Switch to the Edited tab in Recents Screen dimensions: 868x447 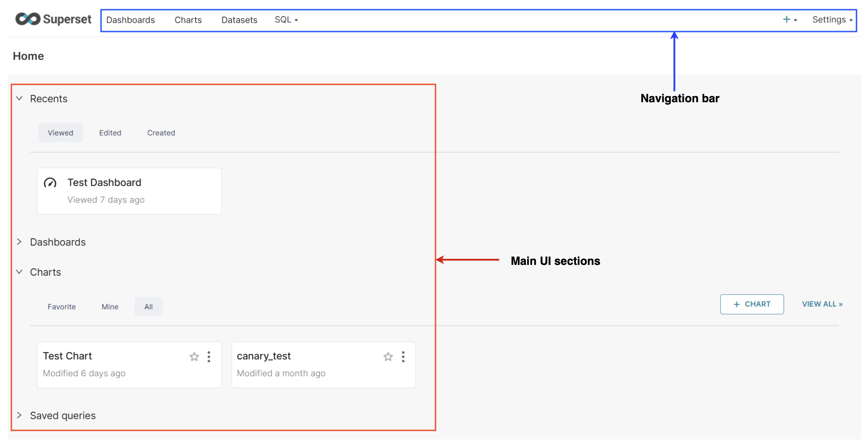pyautogui.click(x=110, y=132)
